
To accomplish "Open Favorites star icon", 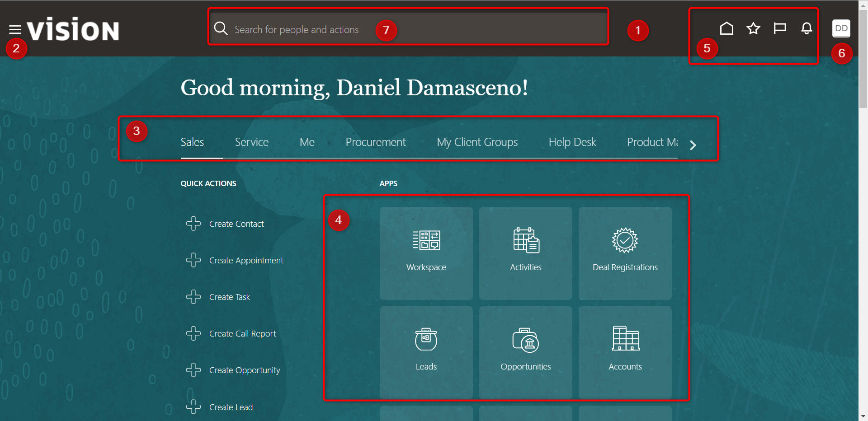I will coord(753,28).
